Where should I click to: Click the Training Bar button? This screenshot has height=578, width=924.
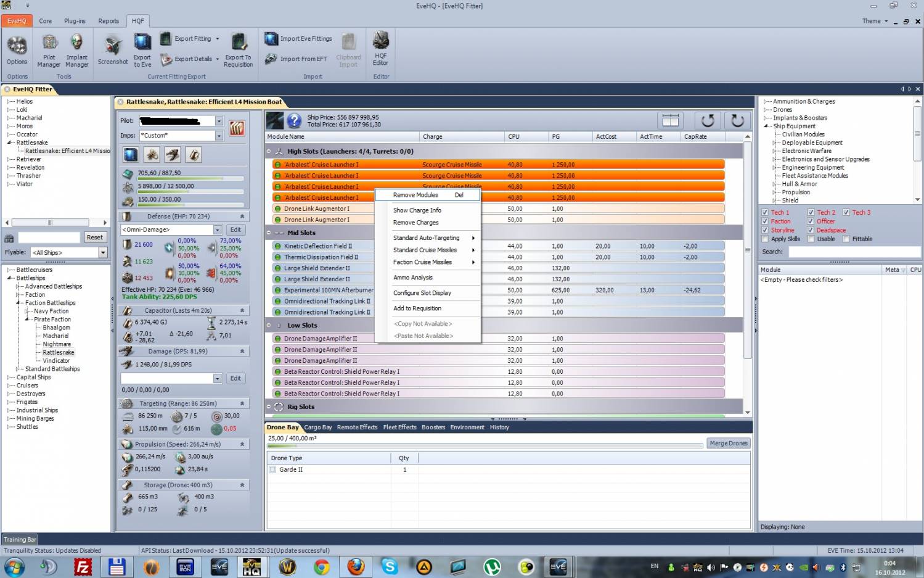(x=20, y=540)
